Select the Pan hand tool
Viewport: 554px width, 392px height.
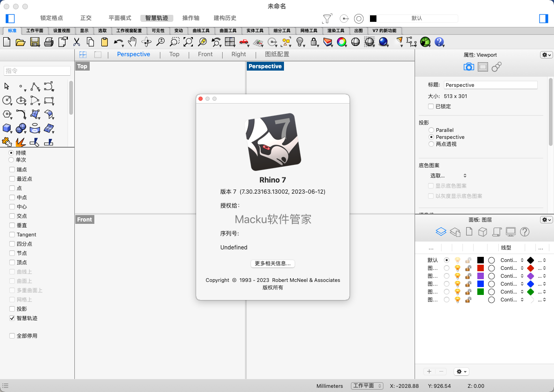coord(132,42)
